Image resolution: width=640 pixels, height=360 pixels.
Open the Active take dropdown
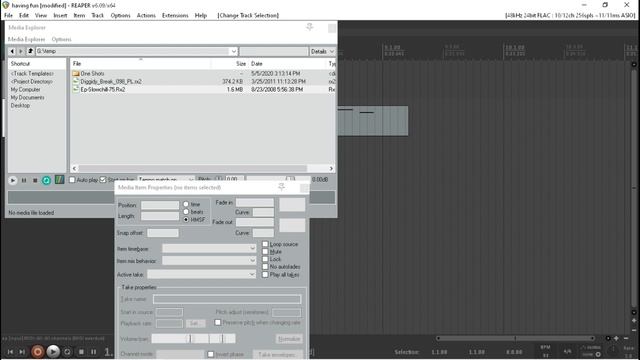click(202, 274)
